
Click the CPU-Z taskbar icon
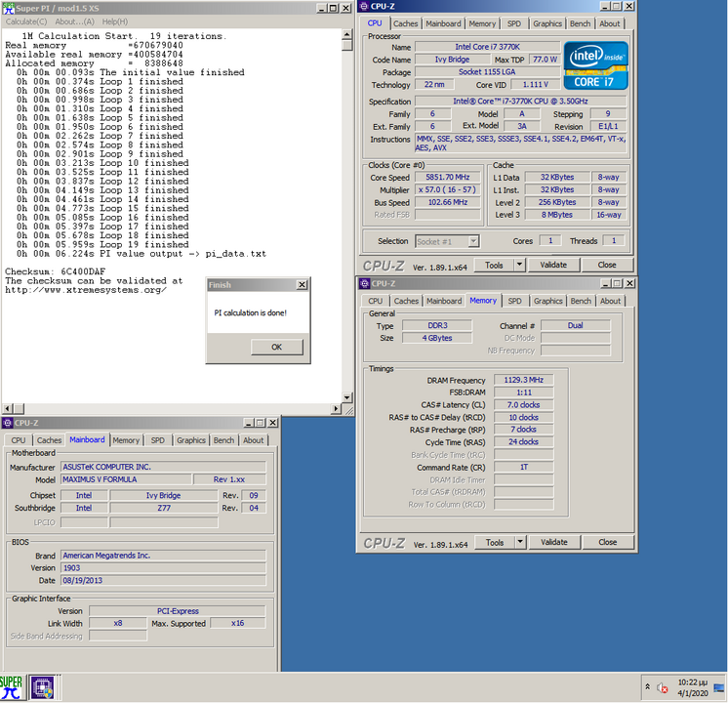(42, 687)
